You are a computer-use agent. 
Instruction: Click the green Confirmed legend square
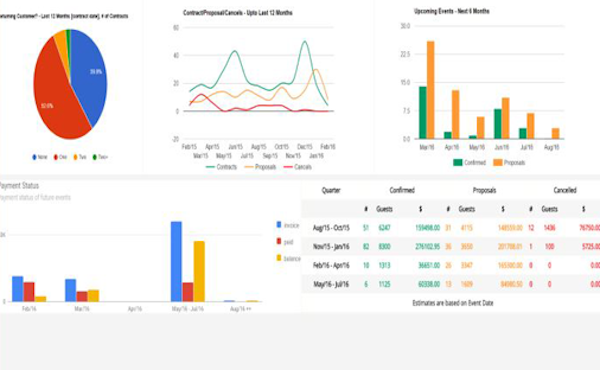[458, 163]
